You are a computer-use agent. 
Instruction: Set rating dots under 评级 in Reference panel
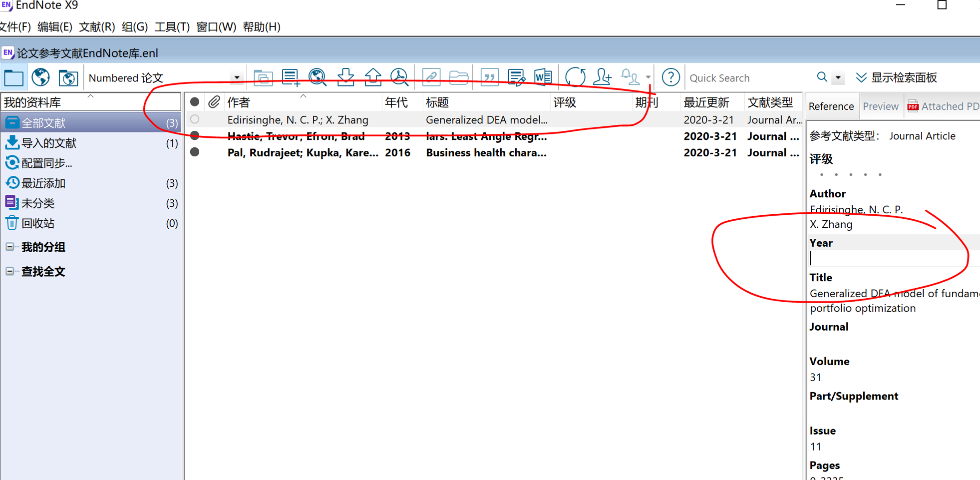click(x=851, y=175)
